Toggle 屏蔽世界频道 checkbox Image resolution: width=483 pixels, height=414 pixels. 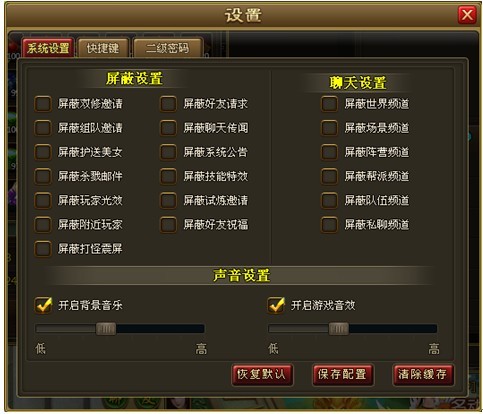[329, 104]
